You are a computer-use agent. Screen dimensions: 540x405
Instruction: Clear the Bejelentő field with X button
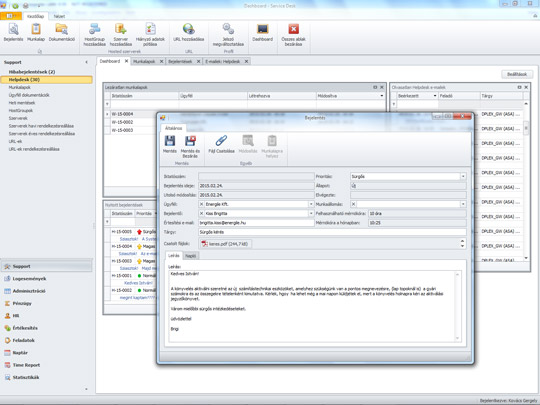pyautogui.click(x=201, y=214)
